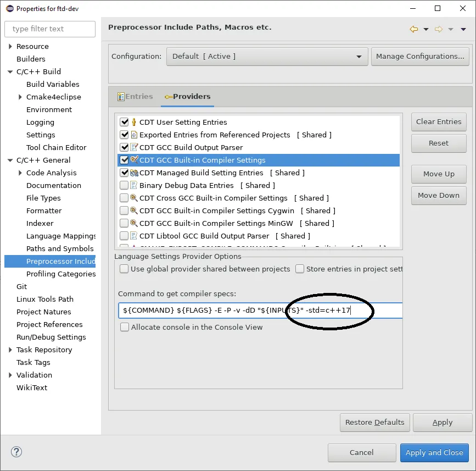Open Paths and Symbols page
The image size is (476, 471).
pyautogui.click(x=60, y=248)
